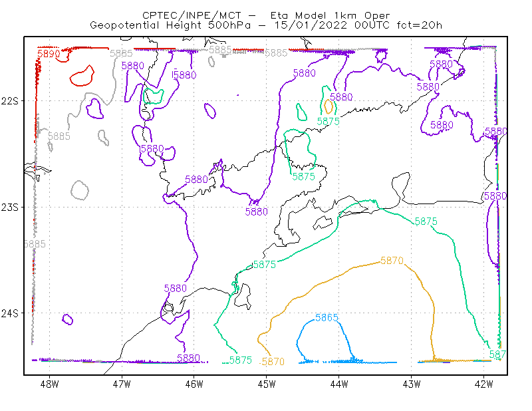Click the 43W longitude axis label
Screen dimensions: 532x411
[x=411, y=384]
